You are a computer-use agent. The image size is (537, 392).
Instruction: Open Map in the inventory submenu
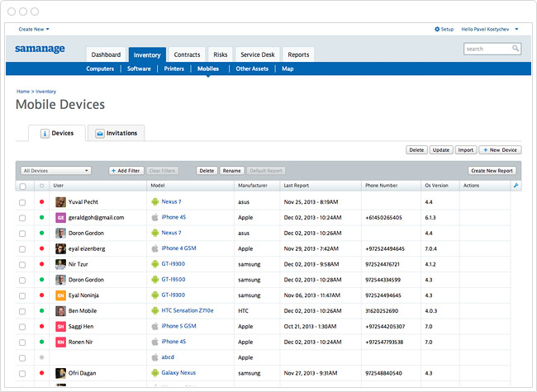pyautogui.click(x=288, y=68)
